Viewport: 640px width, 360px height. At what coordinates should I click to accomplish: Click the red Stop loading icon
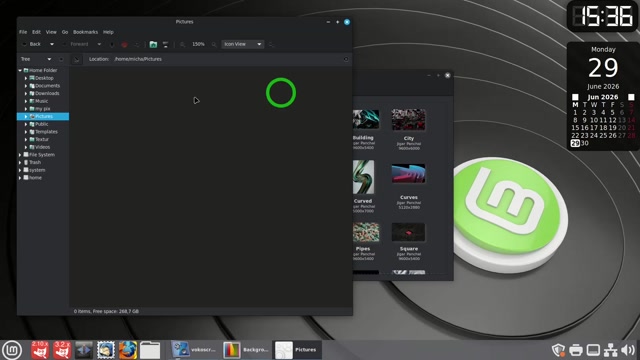click(124, 44)
